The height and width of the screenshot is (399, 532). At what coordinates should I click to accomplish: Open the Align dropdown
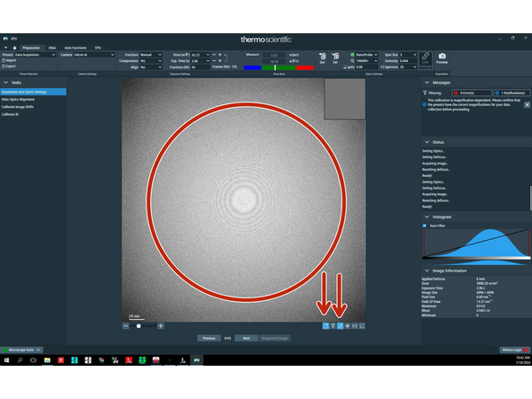click(151, 67)
